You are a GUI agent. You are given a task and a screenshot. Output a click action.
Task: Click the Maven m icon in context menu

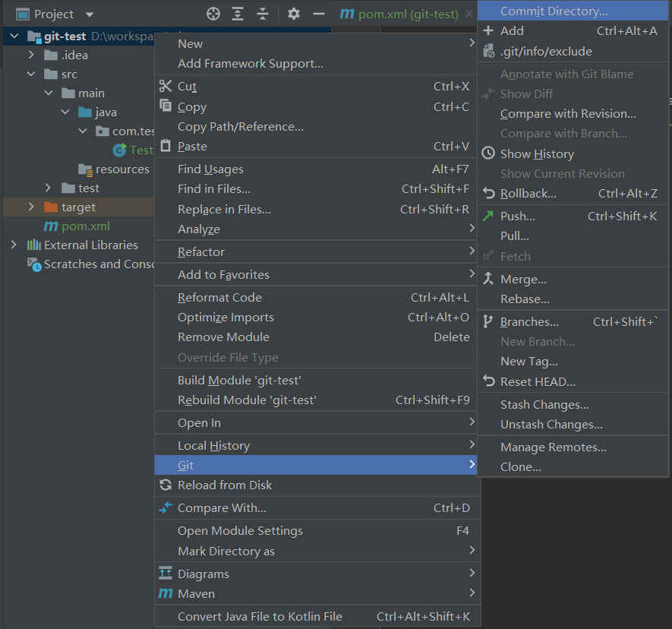click(x=166, y=593)
